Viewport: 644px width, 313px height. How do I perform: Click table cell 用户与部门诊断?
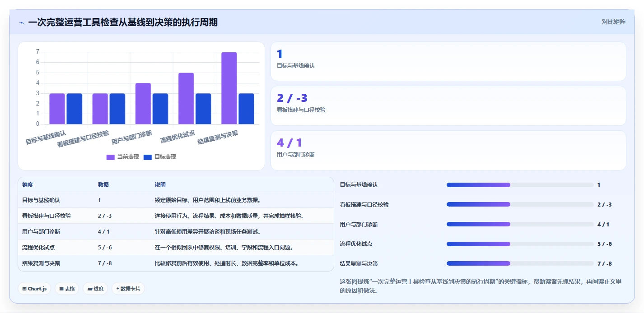(x=41, y=232)
